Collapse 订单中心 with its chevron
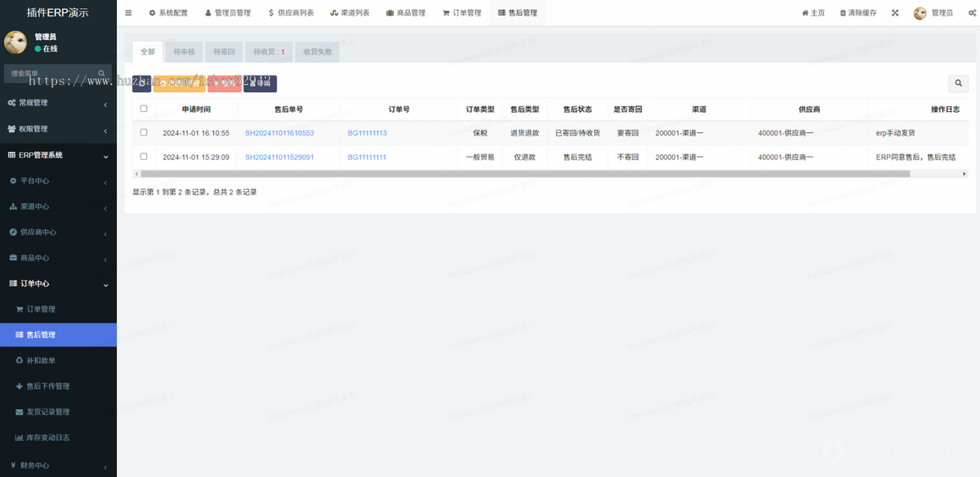980x477 pixels. 105,284
